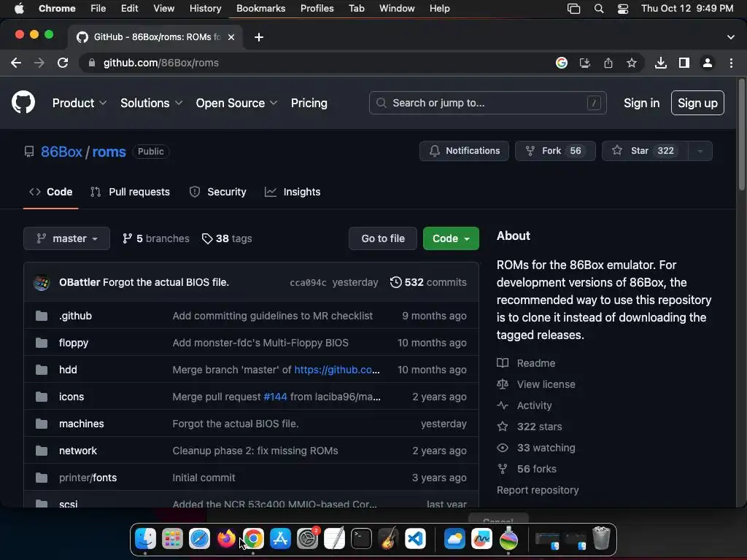Open the Chrome downloads icon
The image size is (747, 560).
pyautogui.click(x=660, y=63)
